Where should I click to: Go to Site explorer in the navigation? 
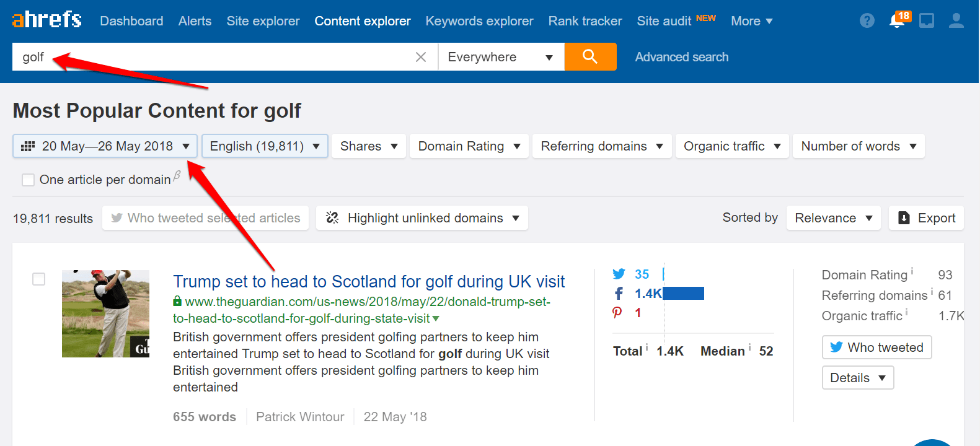pyautogui.click(x=263, y=21)
